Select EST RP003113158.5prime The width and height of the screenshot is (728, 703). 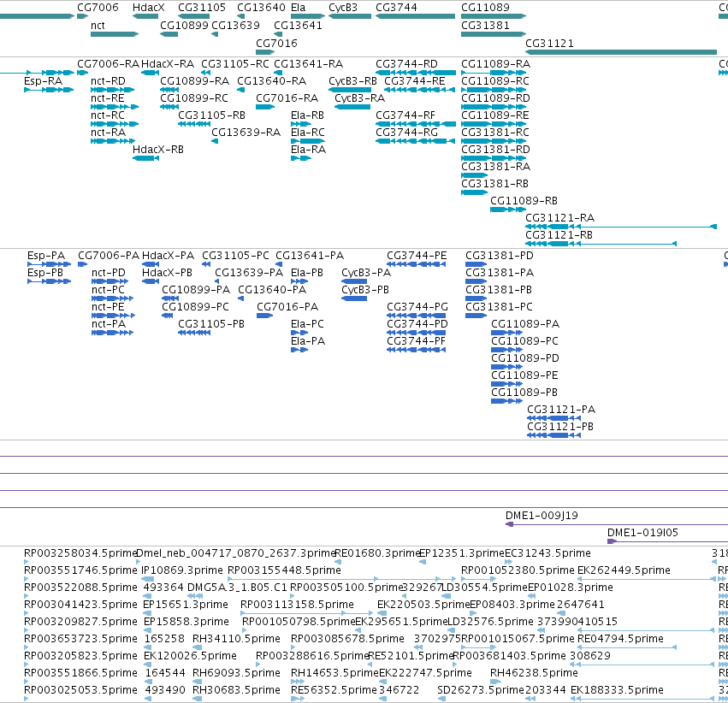297,604
